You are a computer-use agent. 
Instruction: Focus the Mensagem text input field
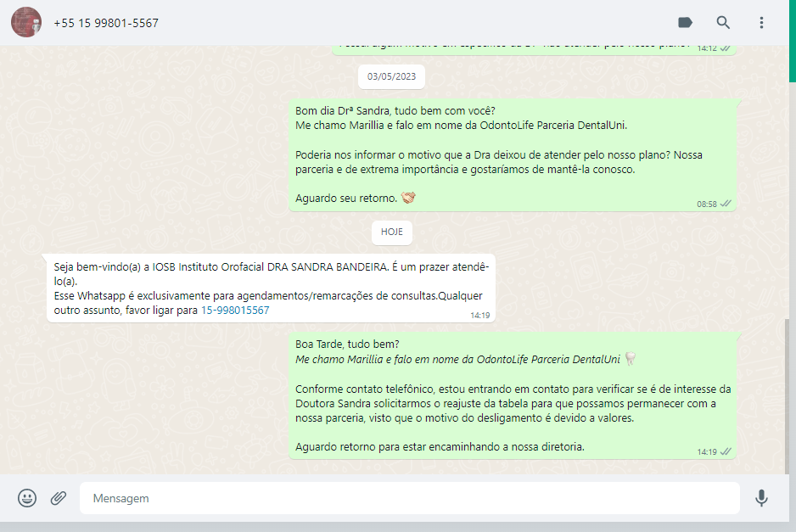(x=407, y=498)
